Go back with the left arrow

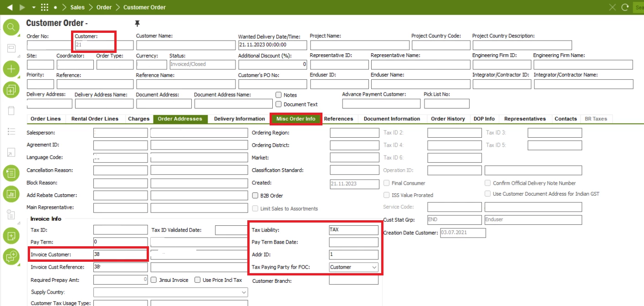(10, 7)
